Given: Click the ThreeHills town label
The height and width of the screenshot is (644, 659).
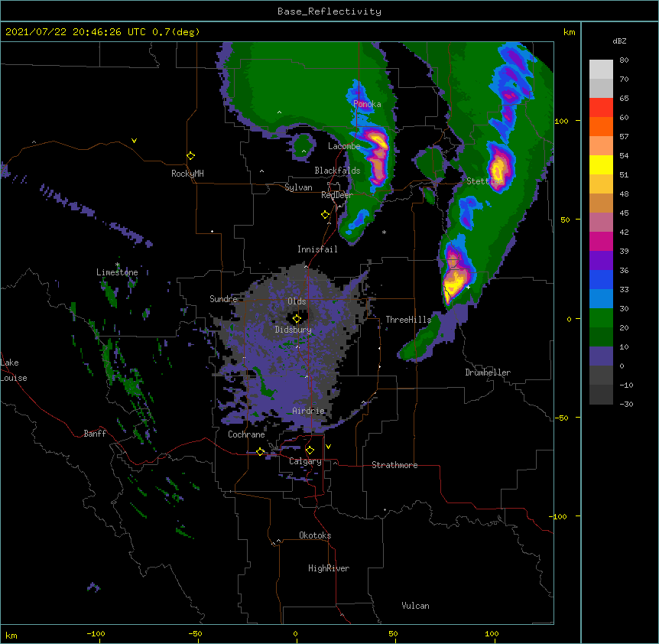Looking at the screenshot, I should point(408,320).
